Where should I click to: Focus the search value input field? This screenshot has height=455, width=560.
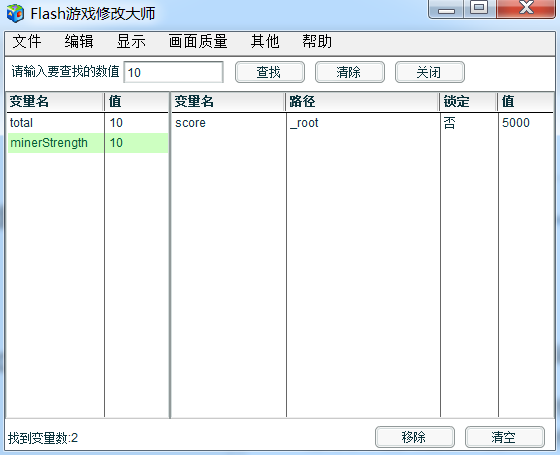point(174,72)
